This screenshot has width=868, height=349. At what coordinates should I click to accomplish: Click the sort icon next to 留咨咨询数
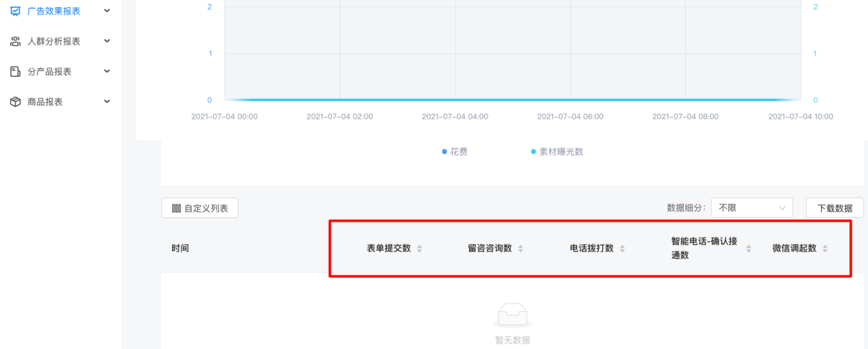(520, 248)
